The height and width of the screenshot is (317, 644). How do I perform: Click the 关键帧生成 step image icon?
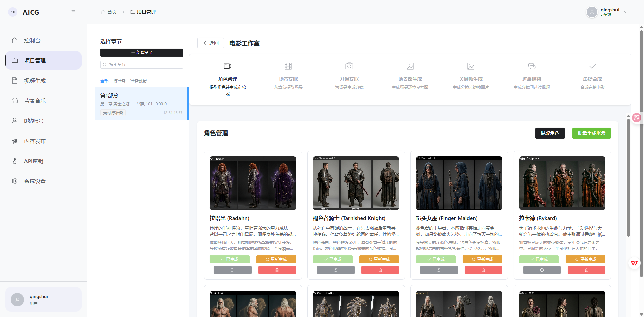pos(471,66)
